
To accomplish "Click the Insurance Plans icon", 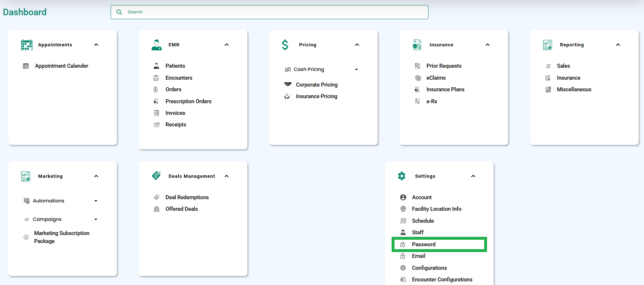I will 417,89.
